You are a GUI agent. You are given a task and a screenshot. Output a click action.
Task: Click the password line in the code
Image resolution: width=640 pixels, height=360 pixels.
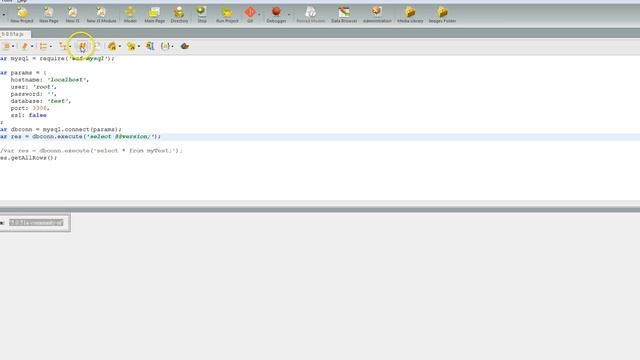[33, 94]
